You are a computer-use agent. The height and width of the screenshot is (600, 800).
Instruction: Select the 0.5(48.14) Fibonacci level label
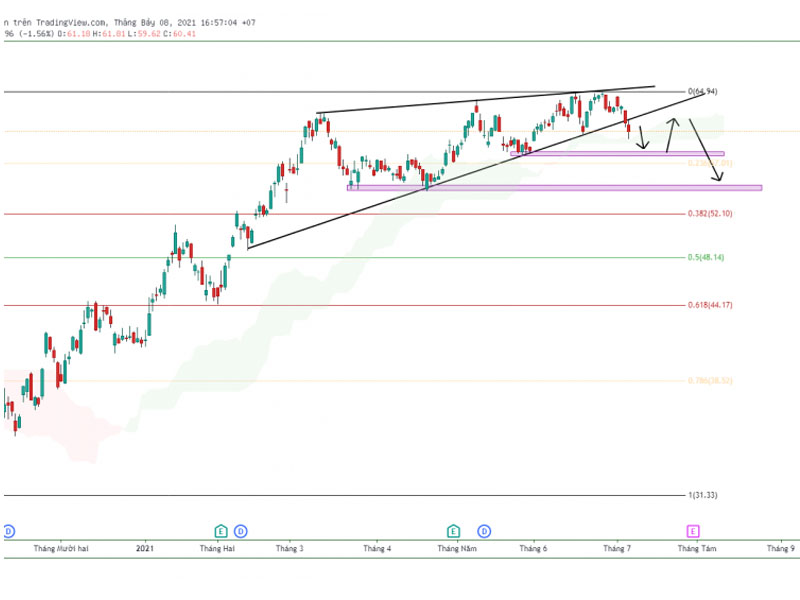706,257
